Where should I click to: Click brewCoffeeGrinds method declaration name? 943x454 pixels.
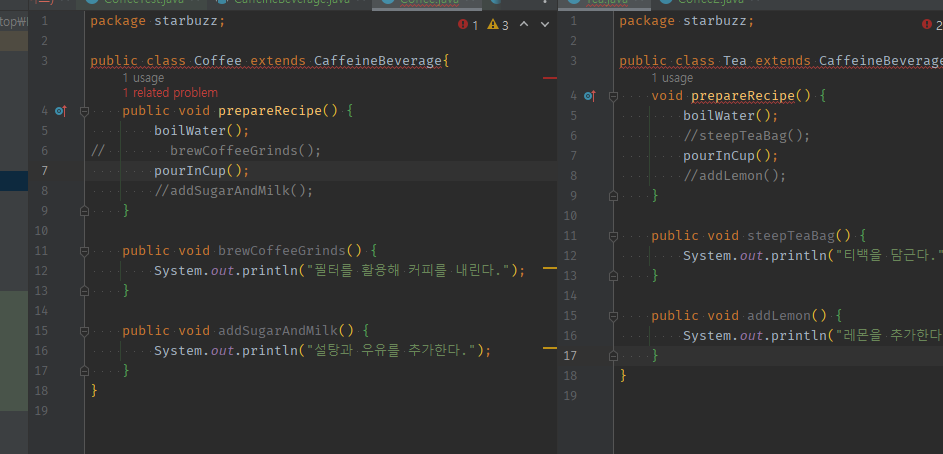282,251
